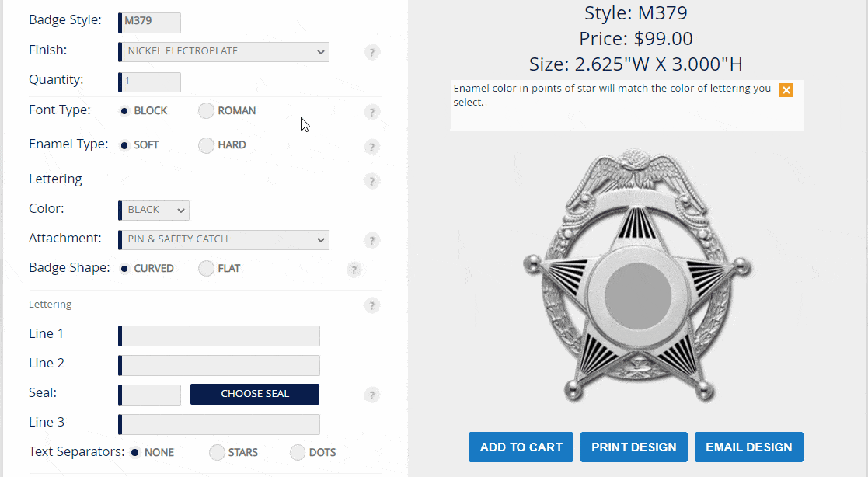This screenshot has height=477, width=868.
Task: Click the size '2.625"W X 3.000"H' text
Action: [x=659, y=64]
